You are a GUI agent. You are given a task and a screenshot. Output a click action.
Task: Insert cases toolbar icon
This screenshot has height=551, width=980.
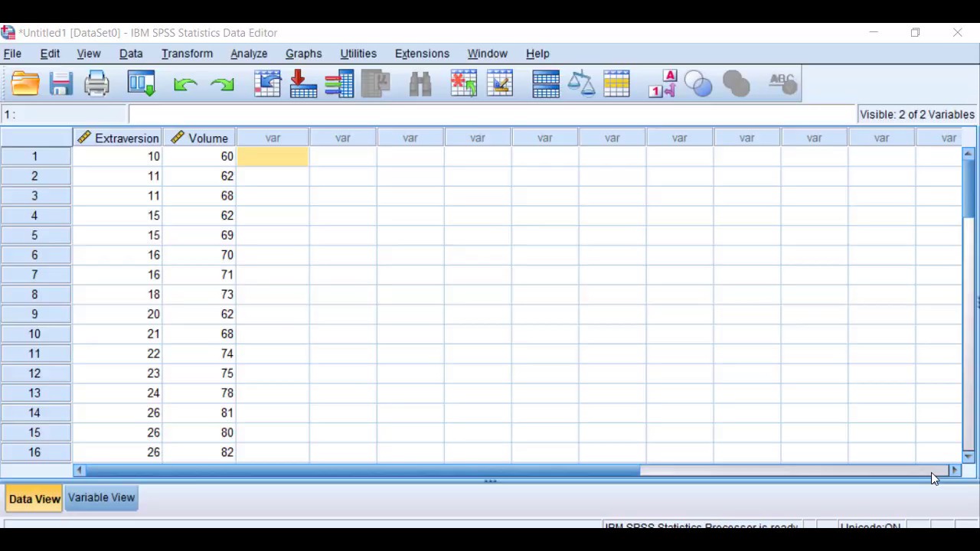pyautogui.click(x=464, y=83)
